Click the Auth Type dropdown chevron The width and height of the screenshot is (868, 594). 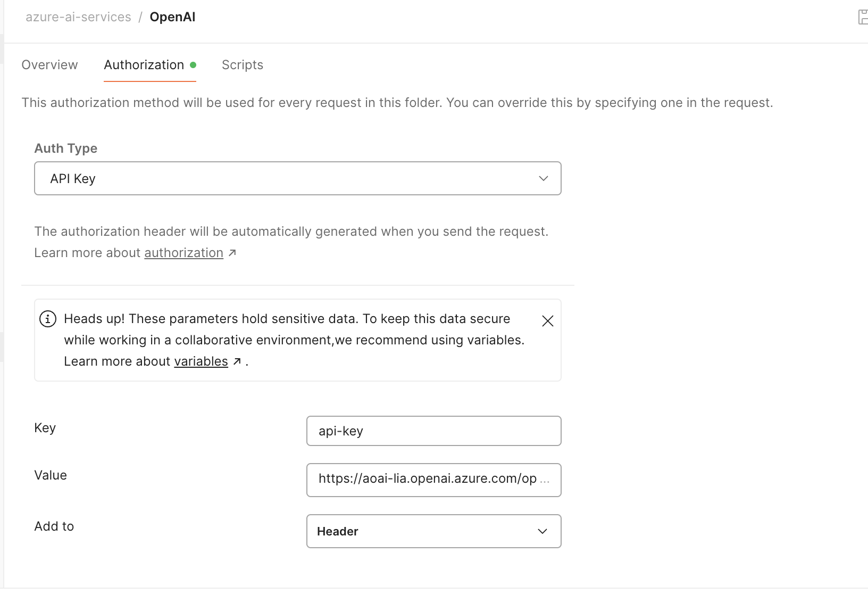[x=543, y=178]
